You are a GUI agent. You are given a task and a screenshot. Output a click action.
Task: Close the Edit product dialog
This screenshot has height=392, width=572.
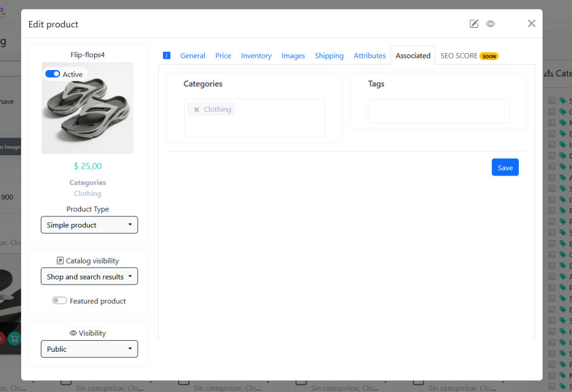531,23
